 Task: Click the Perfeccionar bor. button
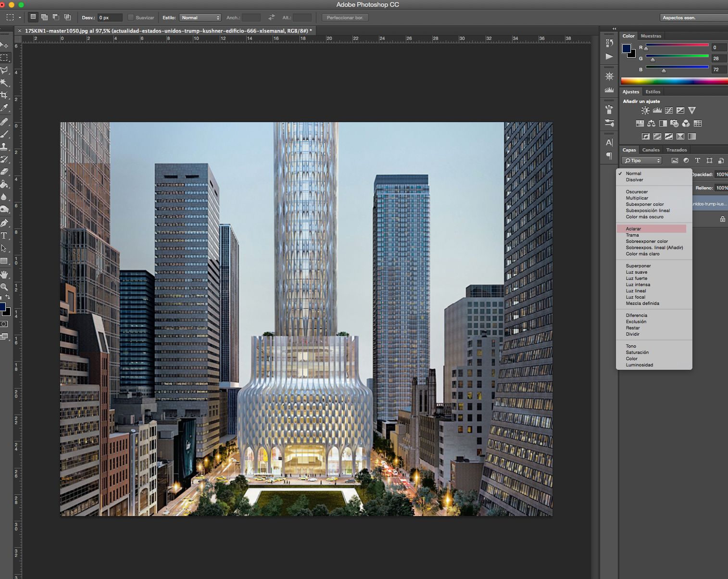[x=345, y=18]
